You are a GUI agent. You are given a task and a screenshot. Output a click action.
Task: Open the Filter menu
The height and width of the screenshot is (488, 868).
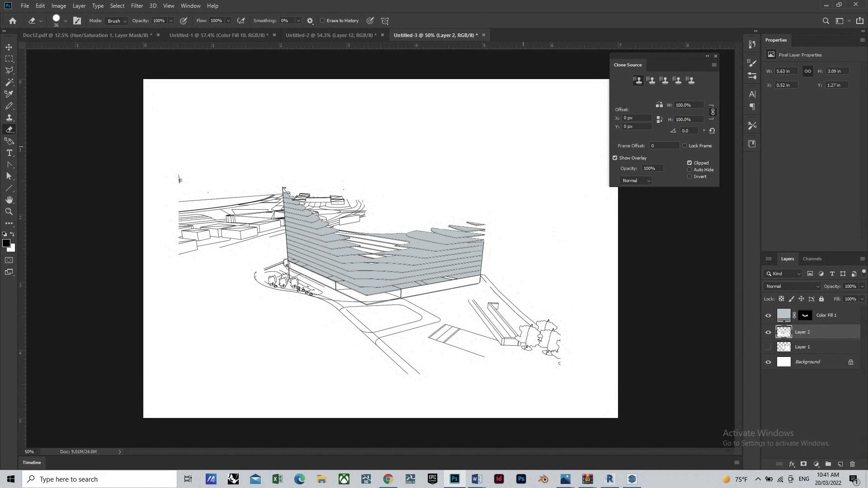tap(137, 6)
